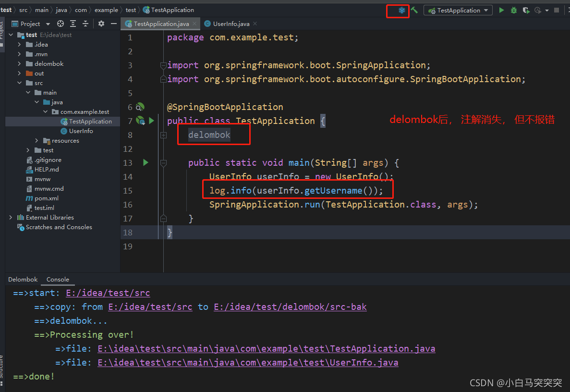Expand the .mvn folder
570x392 pixels.
(x=19, y=54)
